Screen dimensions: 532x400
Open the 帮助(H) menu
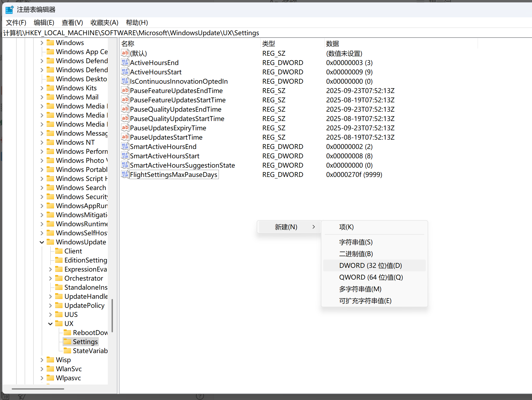tap(137, 23)
